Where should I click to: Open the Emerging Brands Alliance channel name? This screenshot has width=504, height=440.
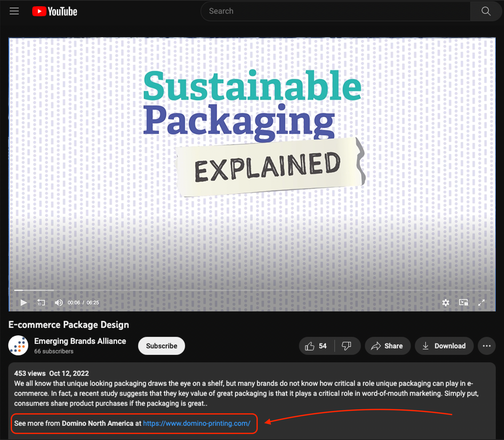coord(80,341)
